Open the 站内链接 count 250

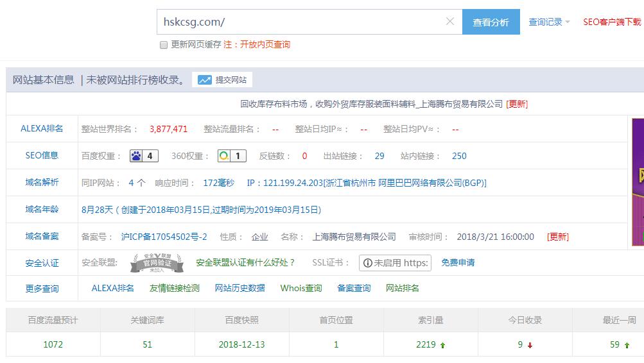pos(459,156)
